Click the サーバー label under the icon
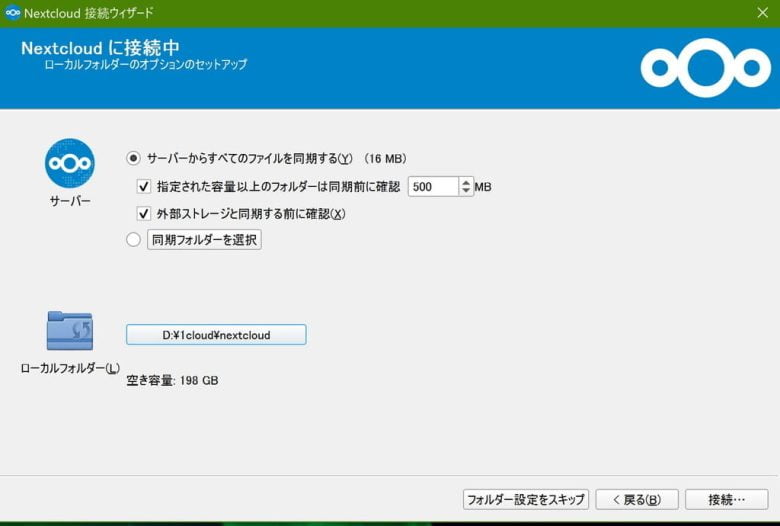Viewport: 780px width, 526px height. click(70, 201)
